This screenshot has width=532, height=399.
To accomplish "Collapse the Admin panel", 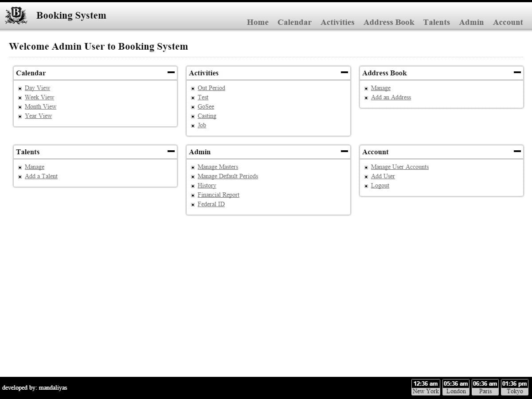I will pyautogui.click(x=344, y=152).
